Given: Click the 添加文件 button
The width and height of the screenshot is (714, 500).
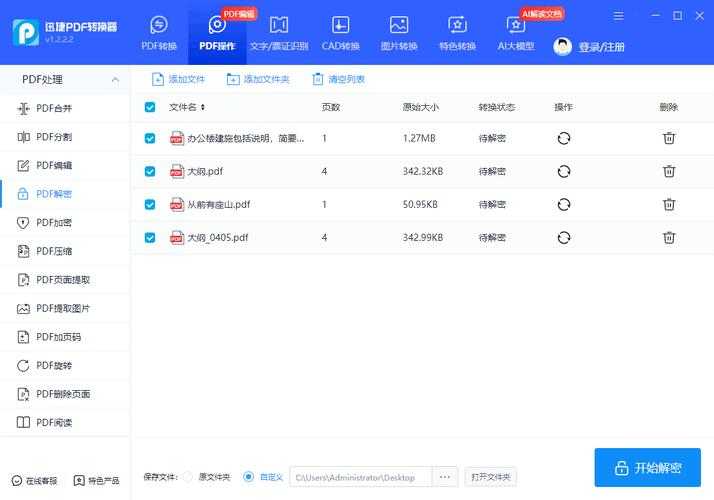Looking at the screenshot, I should tap(178, 79).
